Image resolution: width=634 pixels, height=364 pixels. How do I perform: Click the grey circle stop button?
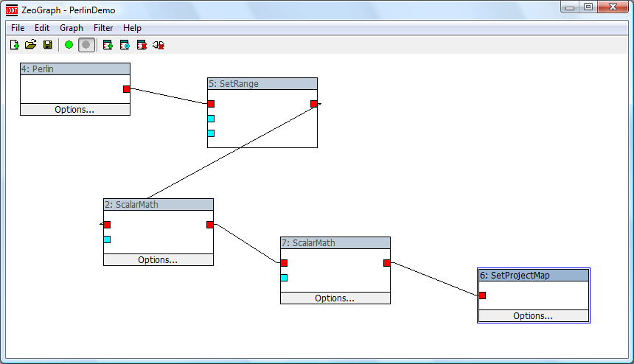(86, 45)
